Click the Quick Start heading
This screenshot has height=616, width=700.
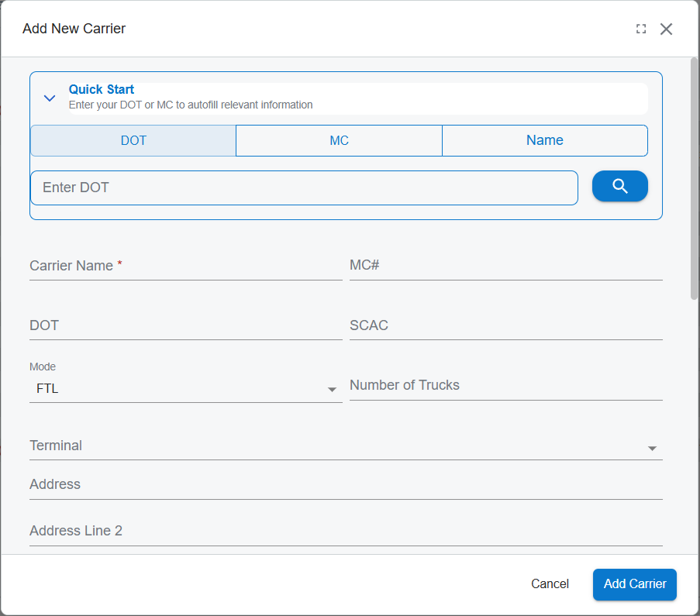(x=102, y=89)
